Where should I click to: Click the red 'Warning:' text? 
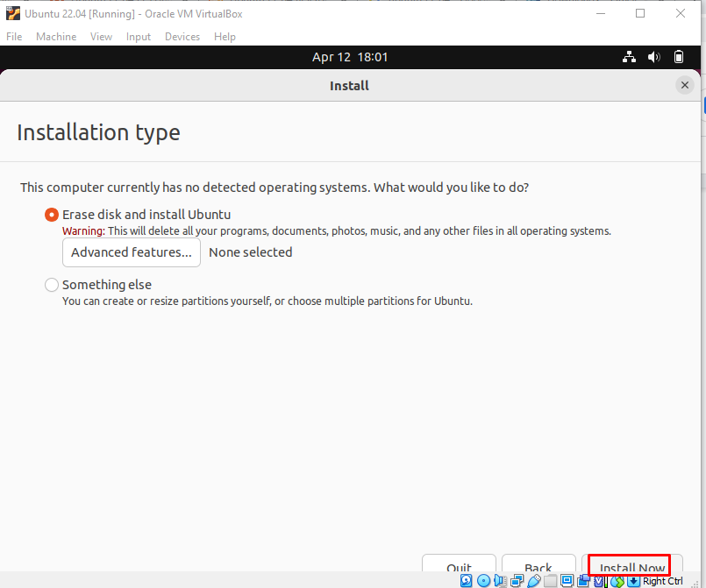(83, 230)
